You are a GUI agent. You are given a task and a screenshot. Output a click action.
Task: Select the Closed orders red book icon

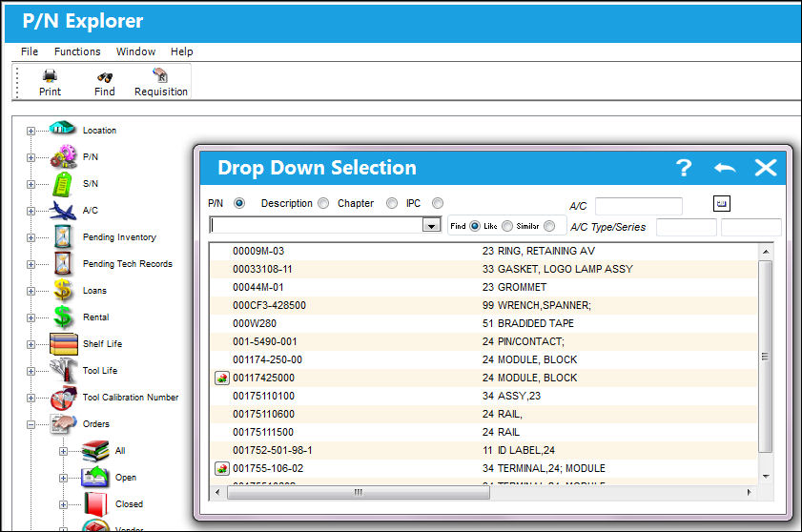click(95, 503)
